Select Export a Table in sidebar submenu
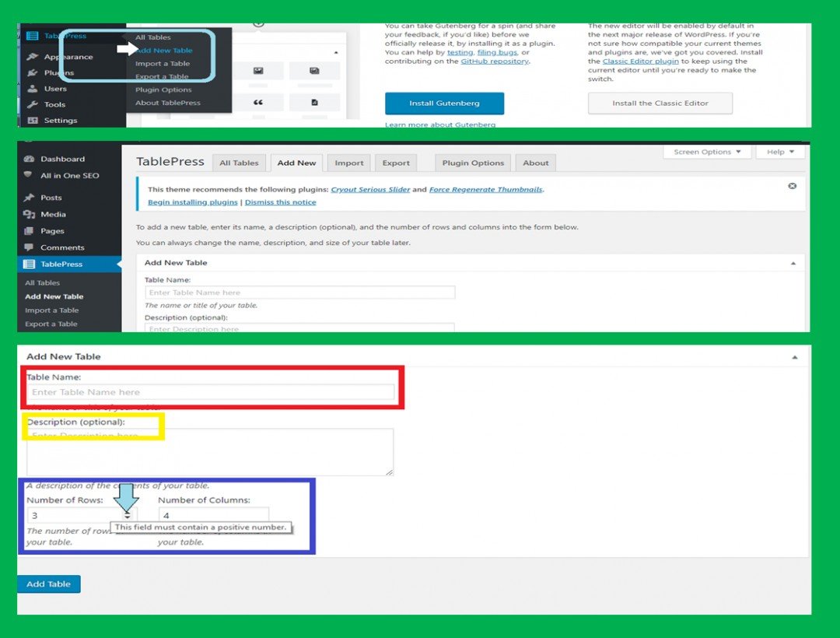This screenshot has width=840, height=638. [51, 324]
